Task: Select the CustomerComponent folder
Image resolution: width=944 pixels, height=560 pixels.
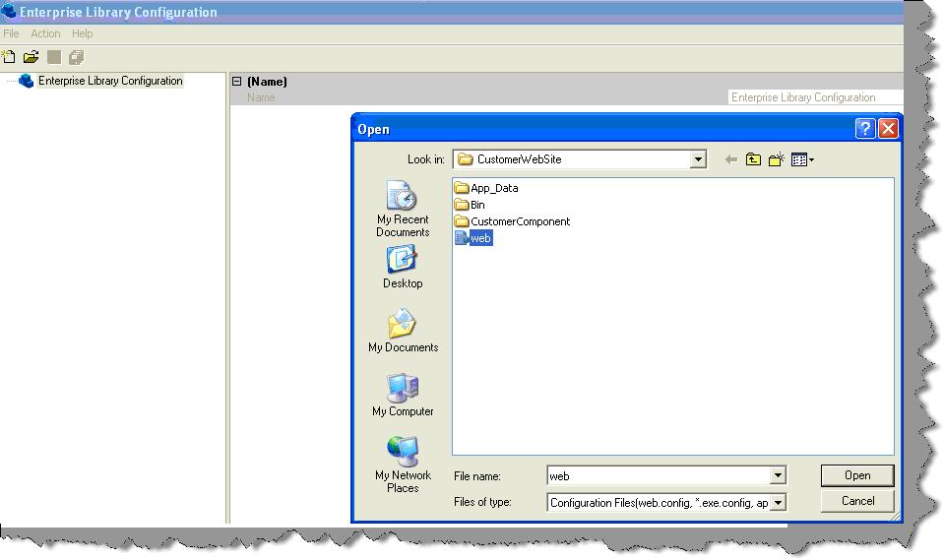Action: pyautogui.click(x=512, y=221)
